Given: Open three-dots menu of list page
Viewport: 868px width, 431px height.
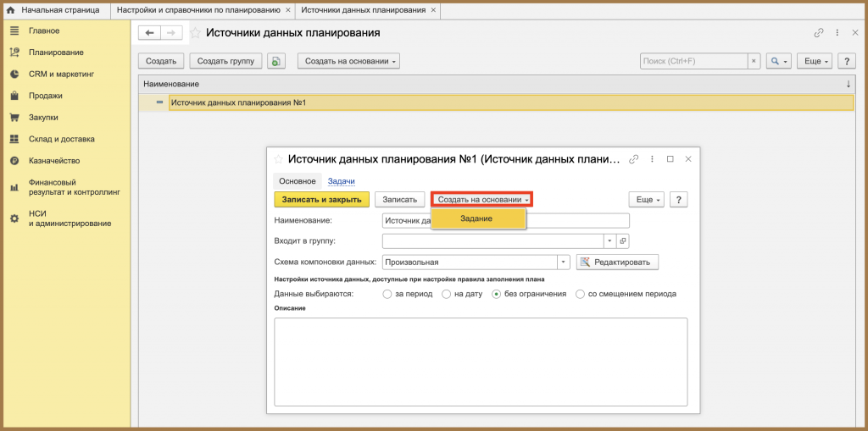Looking at the screenshot, I should pos(837,33).
